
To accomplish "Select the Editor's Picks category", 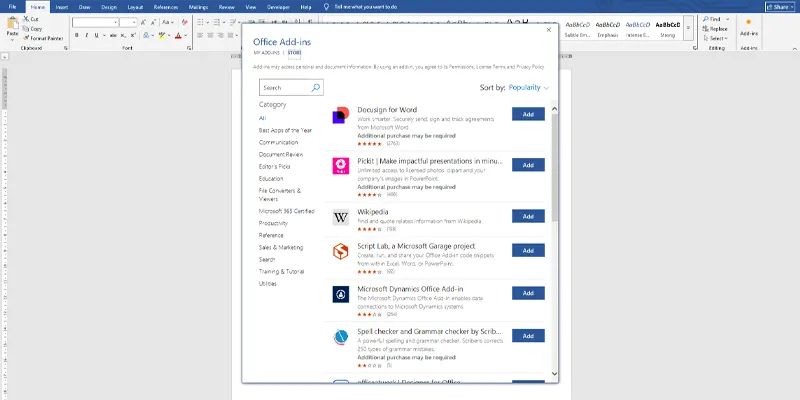I will point(274,167).
